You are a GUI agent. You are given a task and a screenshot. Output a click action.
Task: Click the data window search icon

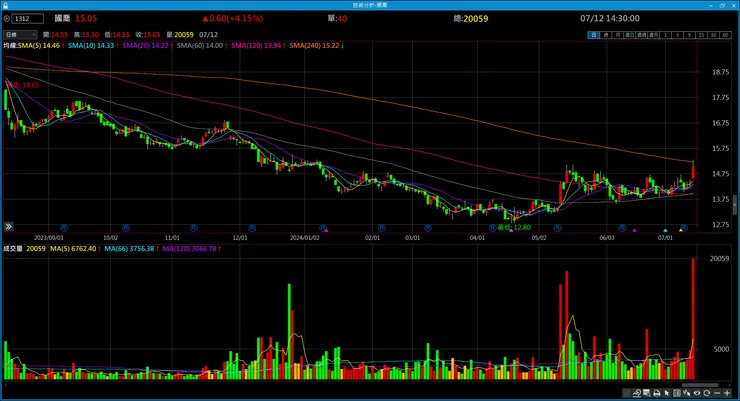click(647, 393)
